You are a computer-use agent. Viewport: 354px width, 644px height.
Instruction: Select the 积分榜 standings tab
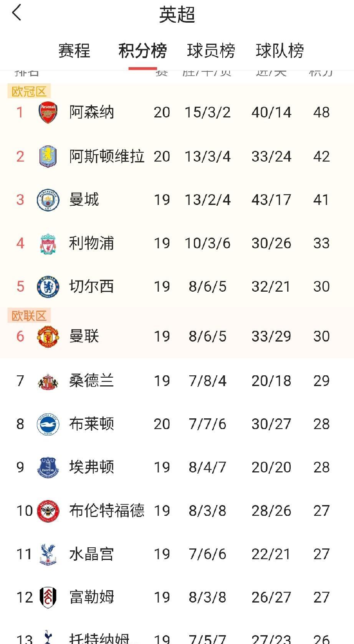click(x=142, y=51)
